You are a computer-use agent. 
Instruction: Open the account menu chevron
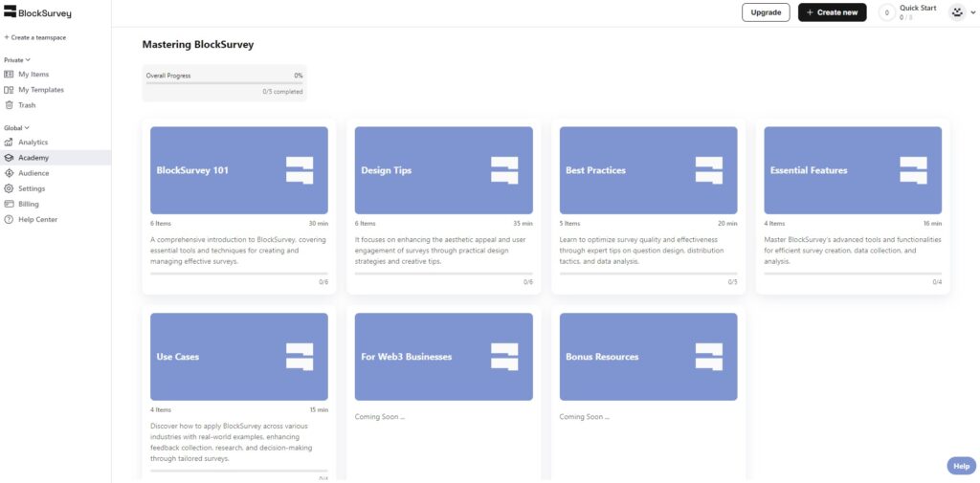click(972, 12)
